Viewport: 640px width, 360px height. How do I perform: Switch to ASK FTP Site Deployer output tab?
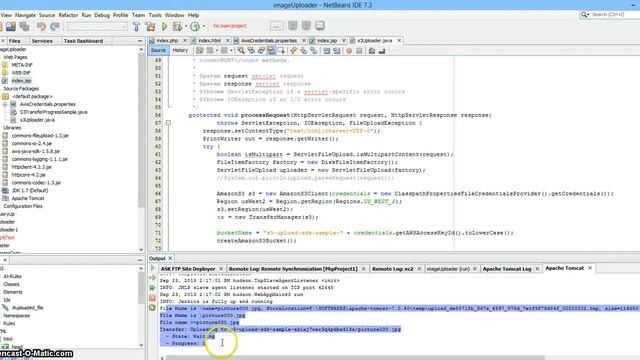click(x=188, y=269)
